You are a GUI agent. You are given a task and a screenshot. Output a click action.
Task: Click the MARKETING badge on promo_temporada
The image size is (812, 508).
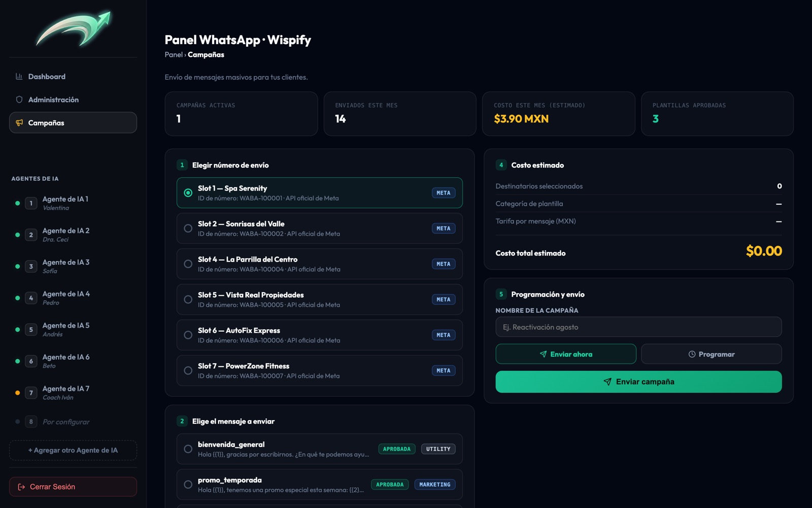coord(435,485)
